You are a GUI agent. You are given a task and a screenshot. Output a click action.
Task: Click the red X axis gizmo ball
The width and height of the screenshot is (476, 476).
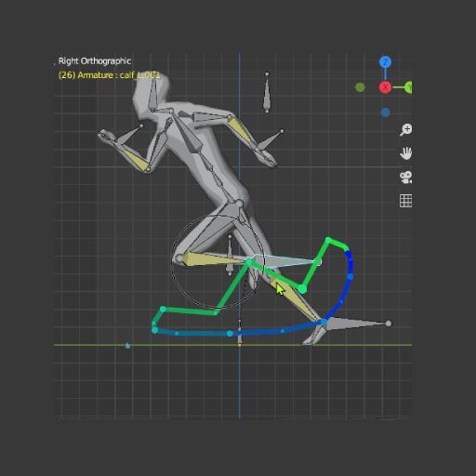[385, 87]
